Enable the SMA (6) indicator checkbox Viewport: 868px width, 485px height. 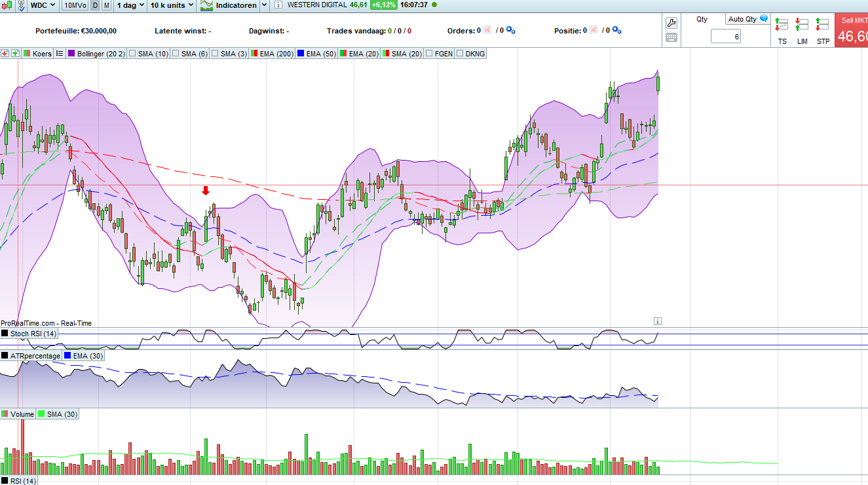tap(176, 54)
